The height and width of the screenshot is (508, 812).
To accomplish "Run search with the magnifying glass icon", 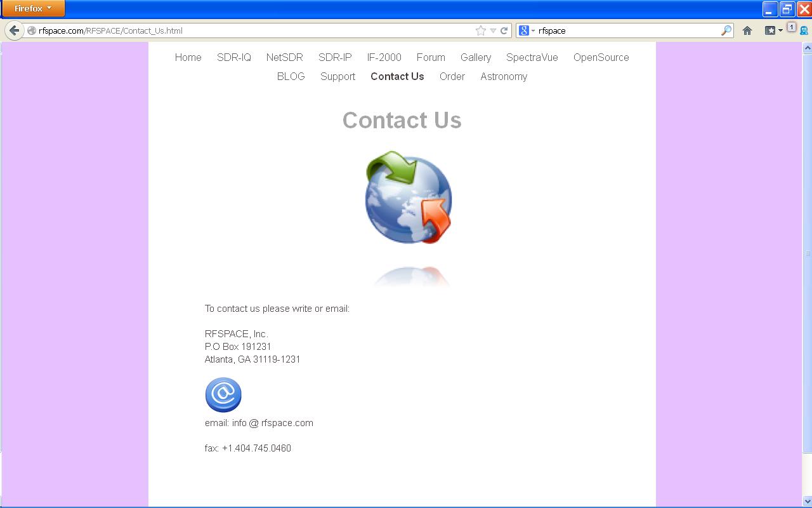I will pyautogui.click(x=726, y=30).
